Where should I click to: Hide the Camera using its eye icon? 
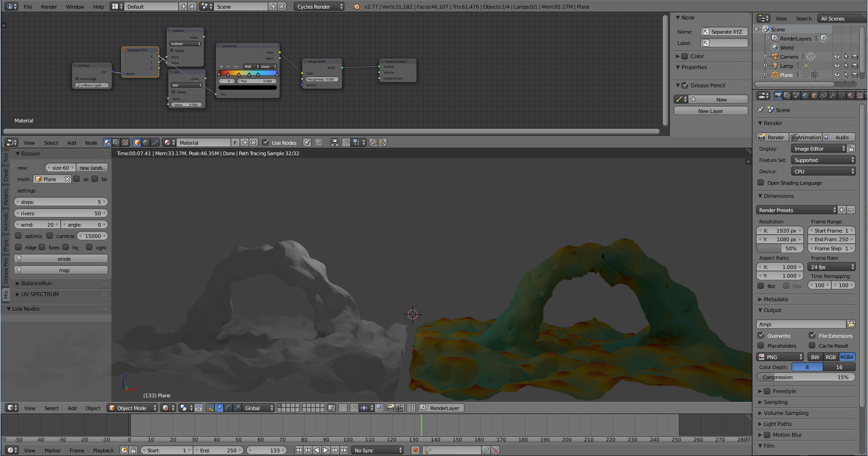click(837, 57)
